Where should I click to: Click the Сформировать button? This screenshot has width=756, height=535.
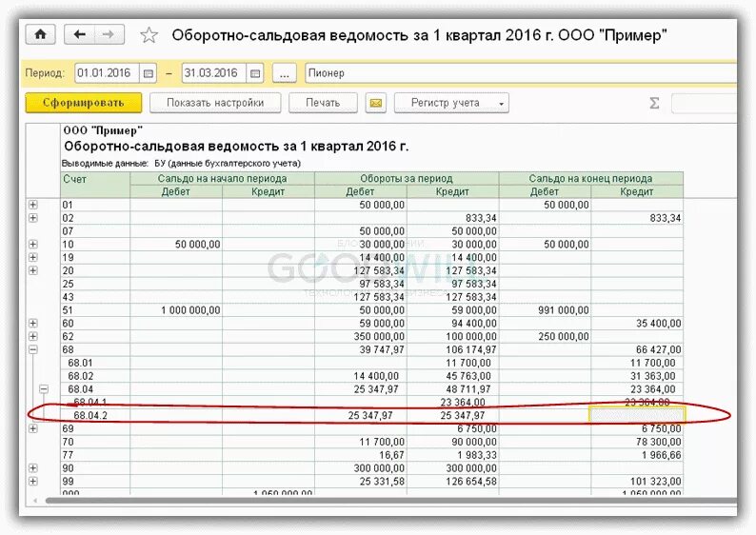(84, 103)
